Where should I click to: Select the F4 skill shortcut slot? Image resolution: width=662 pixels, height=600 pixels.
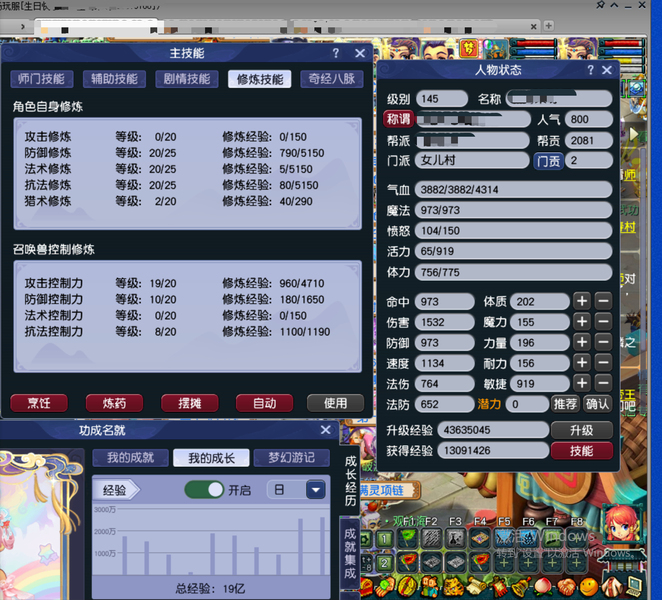(480, 538)
